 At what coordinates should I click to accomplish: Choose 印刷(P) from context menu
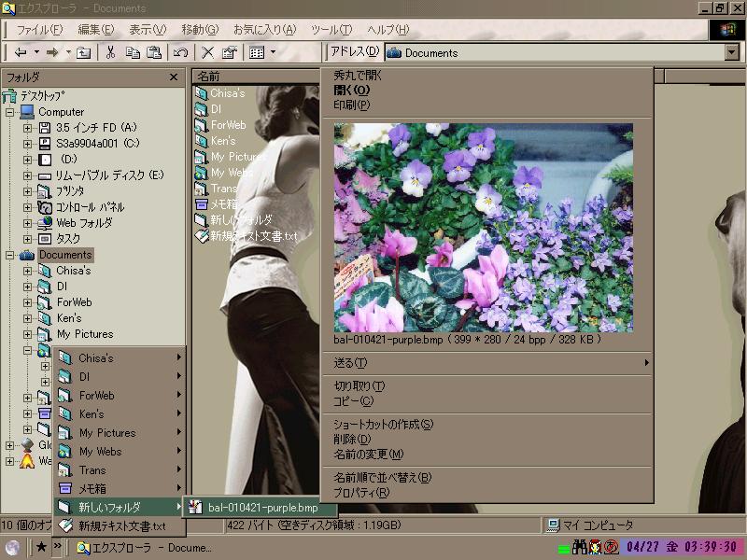[x=352, y=105]
